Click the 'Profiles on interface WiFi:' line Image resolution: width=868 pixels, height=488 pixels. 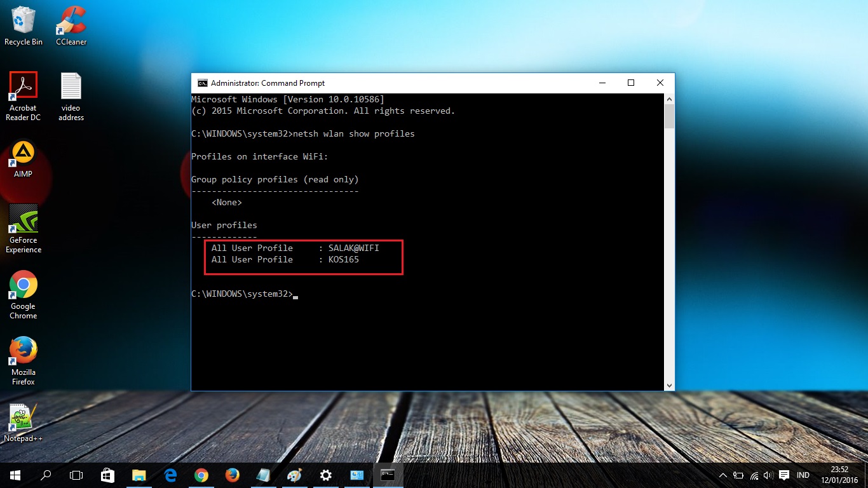(x=260, y=156)
